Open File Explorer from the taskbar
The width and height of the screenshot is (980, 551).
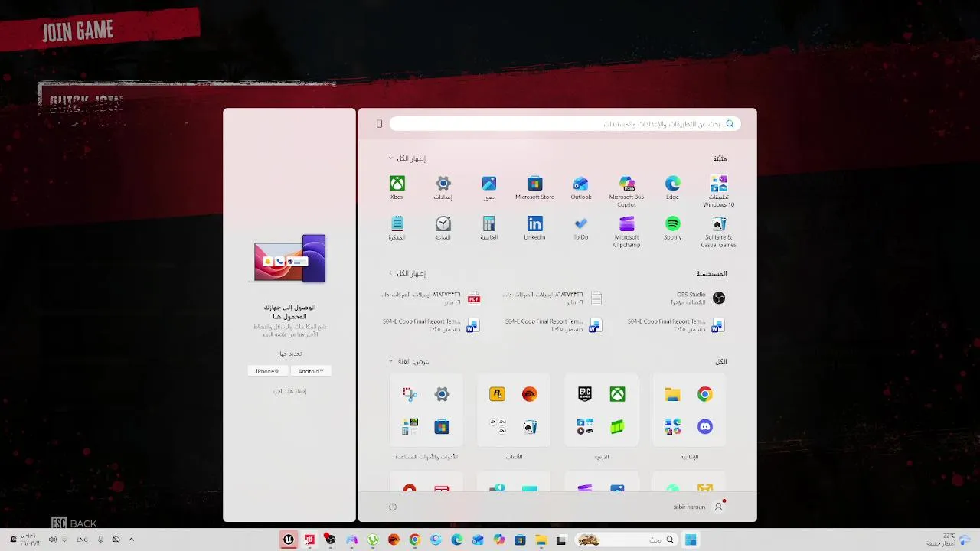coord(541,540)
